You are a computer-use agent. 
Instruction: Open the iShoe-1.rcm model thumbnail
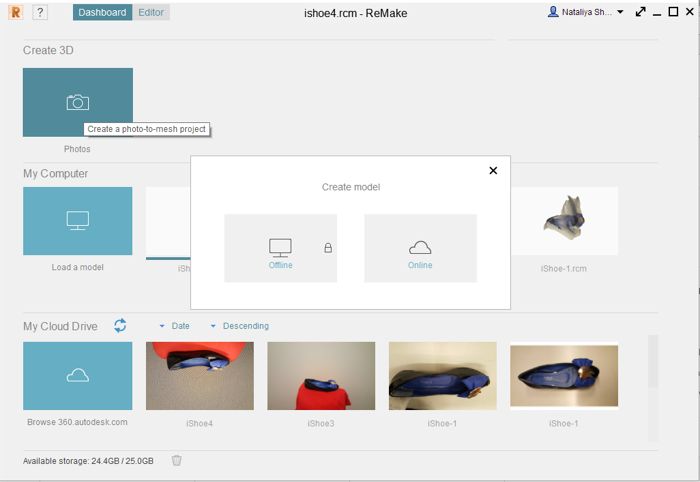(564, 221)
